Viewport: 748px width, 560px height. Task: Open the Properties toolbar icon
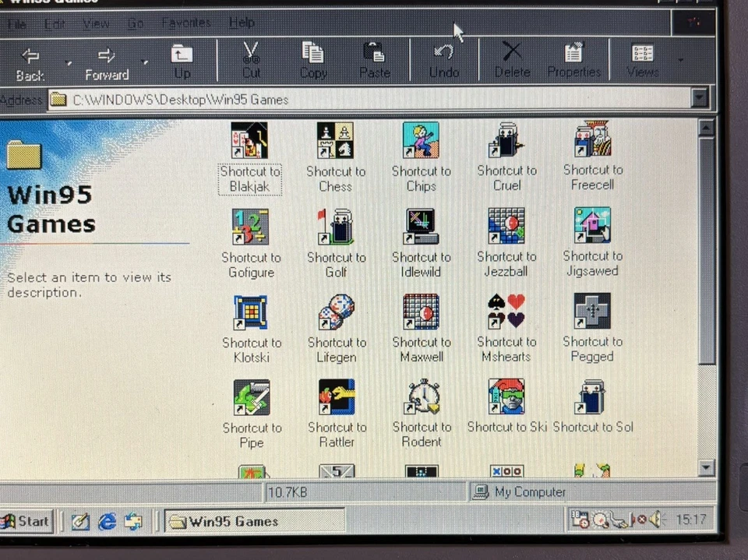pos(573,58)
